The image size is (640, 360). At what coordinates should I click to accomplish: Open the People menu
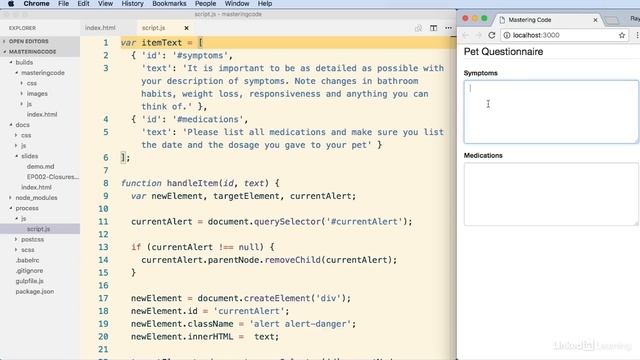point(205,4)
